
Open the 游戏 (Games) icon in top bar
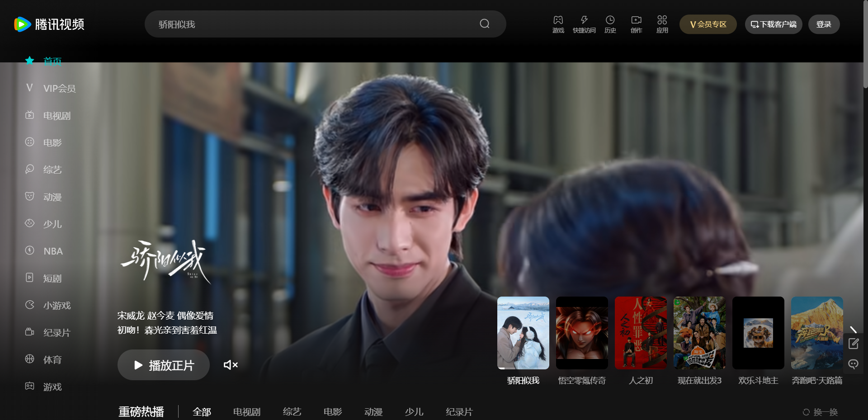pyautogui.click(x=558, y=24)
